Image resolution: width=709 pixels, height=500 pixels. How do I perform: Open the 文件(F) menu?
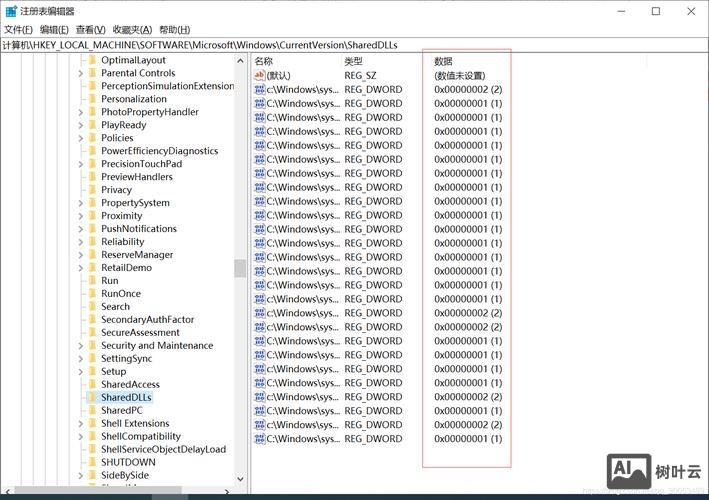click(x=18, y=30)
